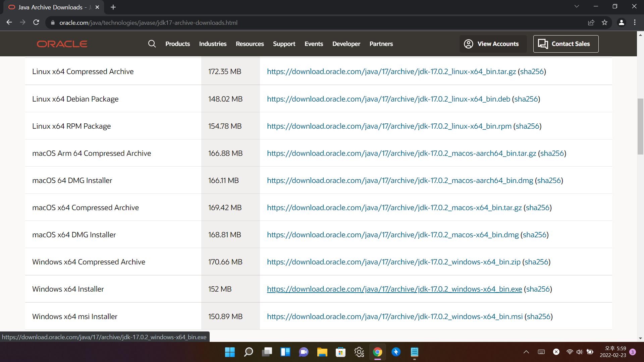Open the Developer menu in the Oracle navigation
Screen dimensions: 644x362
(x=346, y=44)
